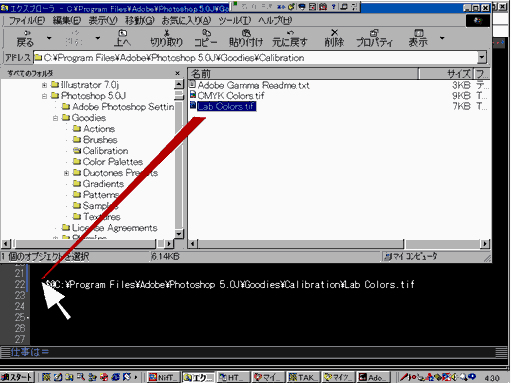Click the Paste (貼り付け) toolbar icon
The width and height of the screenshot is (511, 383).
[x=246, y=38]
